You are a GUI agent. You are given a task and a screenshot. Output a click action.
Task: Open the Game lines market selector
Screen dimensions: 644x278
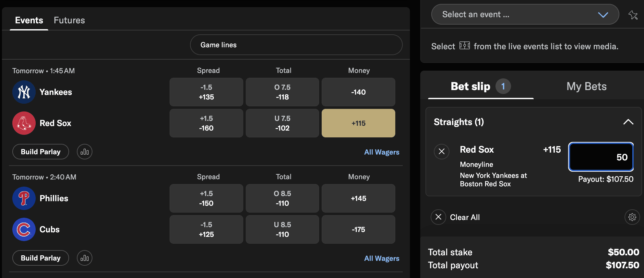pos(296,45)
